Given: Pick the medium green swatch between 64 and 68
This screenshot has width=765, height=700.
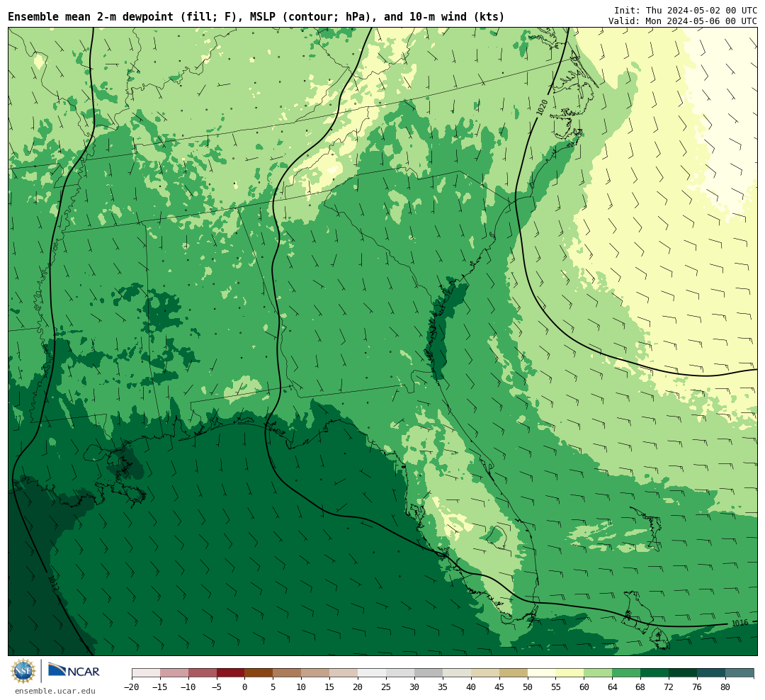Looking at the screenshot, I should point(627,673).
